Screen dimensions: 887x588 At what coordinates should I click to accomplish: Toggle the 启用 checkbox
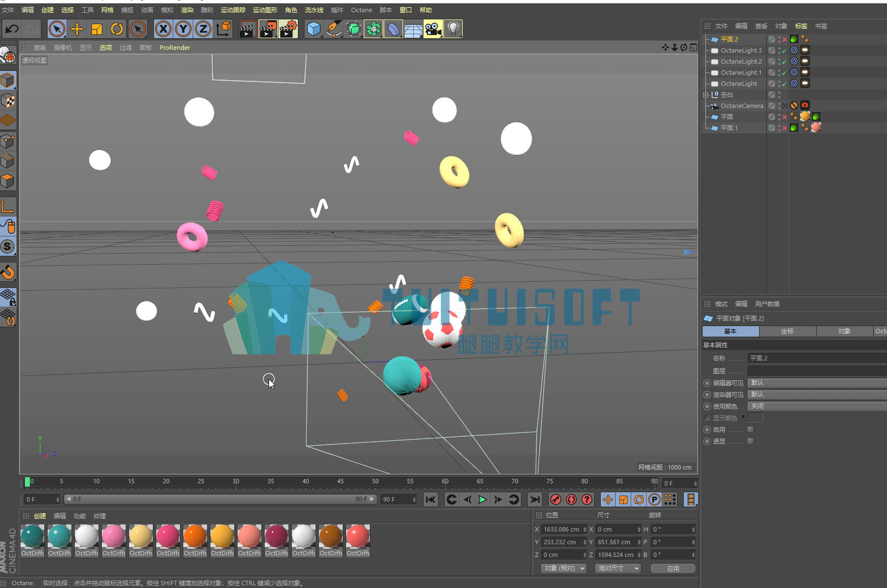pyautogui.click(x=750, y=430)
